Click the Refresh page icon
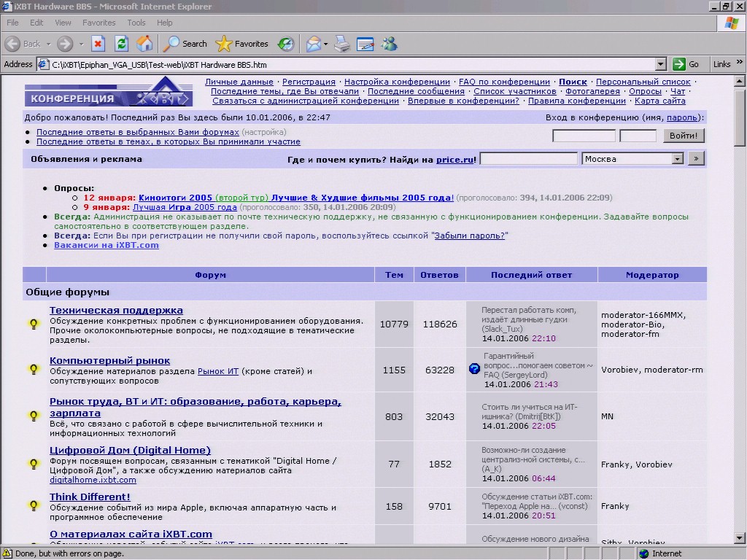The height and width of the screenshot is (560, 747). (x=121, y=44)
